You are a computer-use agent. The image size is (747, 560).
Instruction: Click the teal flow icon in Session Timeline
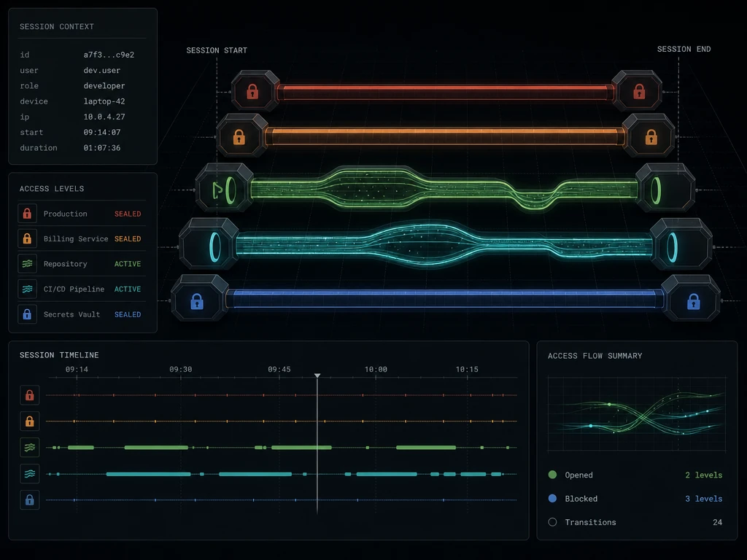(x=29, y=474)
